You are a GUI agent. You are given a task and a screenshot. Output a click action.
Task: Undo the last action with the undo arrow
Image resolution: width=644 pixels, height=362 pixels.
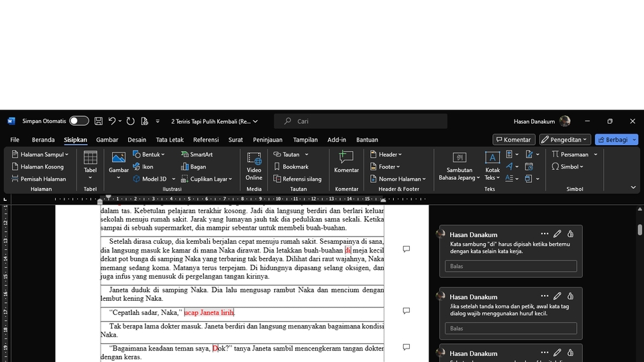click(x=112, y=121)
